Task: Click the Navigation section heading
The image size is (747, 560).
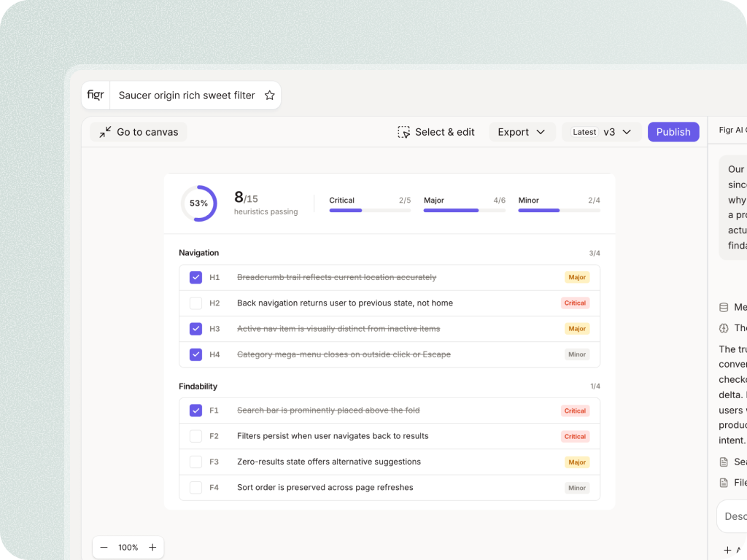Action: 198,253
